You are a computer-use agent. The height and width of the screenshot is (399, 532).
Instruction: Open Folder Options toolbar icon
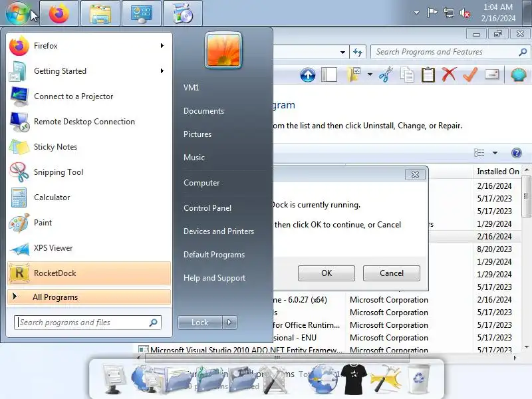coord(353,74)
